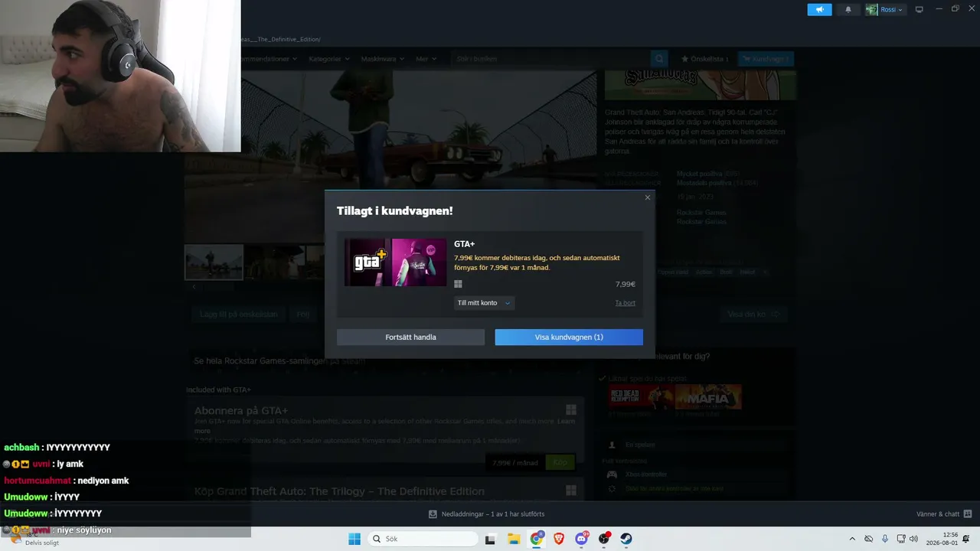
Task: Click the 7,99€ price in the dialog
Action: (x=626, y=284)
